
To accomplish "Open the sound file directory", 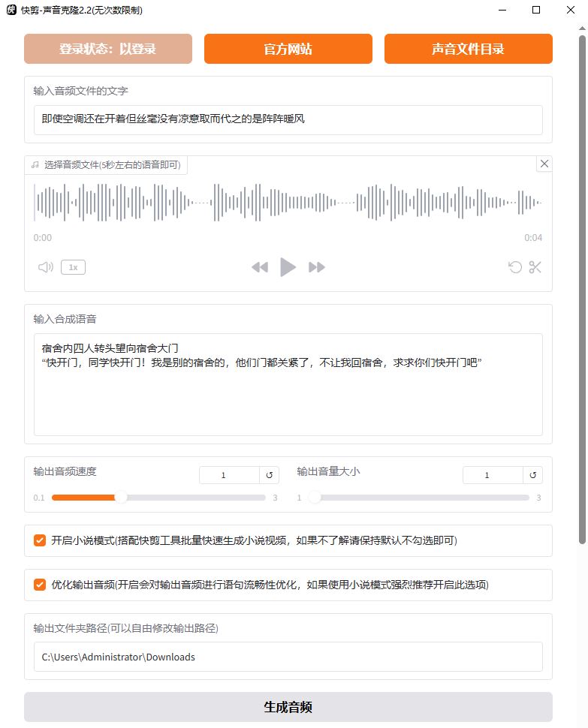I will pyautogui.click(x=468, y=49).
